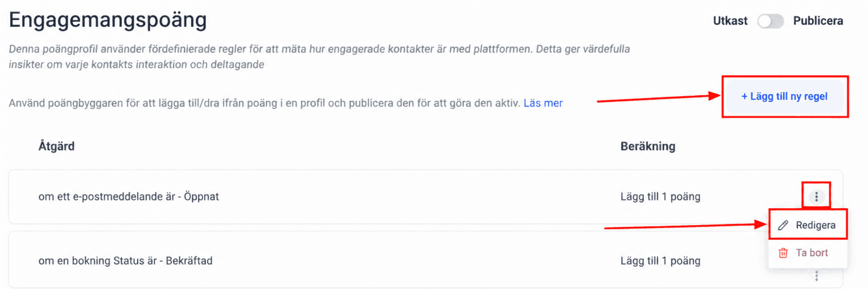Image resolution: width=868 pixels, height=289 pixels.
Task: Select the rule om en bokning Status är - Bekräftad
Action: pyautogui.click(x=125, y=261)
